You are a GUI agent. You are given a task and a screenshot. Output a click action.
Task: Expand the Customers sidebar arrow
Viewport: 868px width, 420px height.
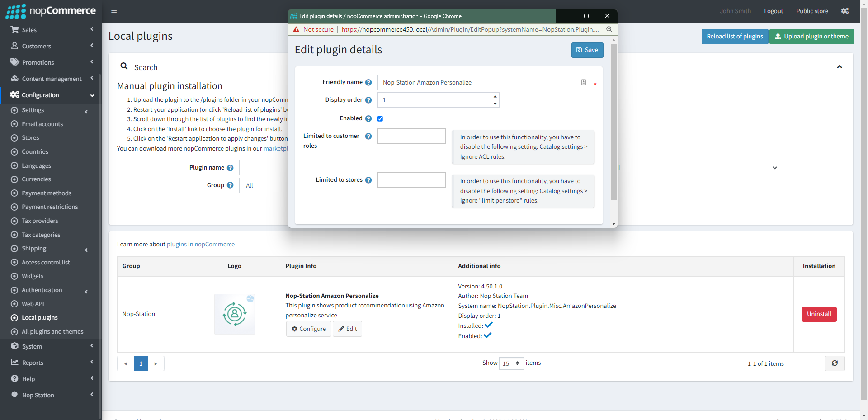pyautogui.click(x=92, y=46)
